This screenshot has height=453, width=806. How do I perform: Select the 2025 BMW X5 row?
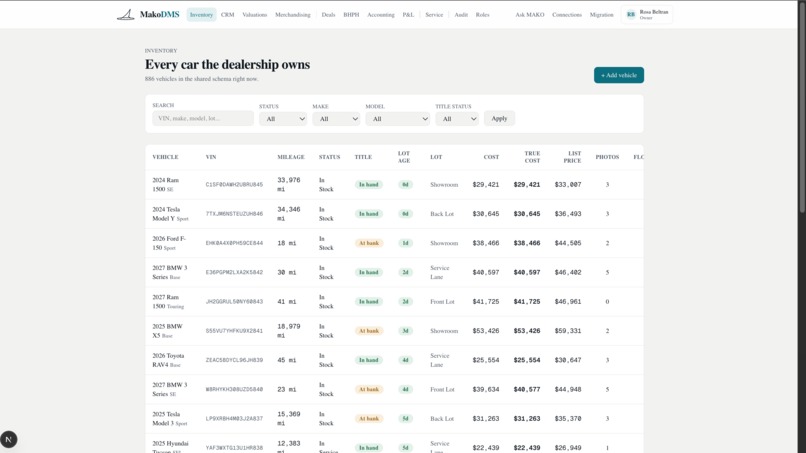point(394,331)
